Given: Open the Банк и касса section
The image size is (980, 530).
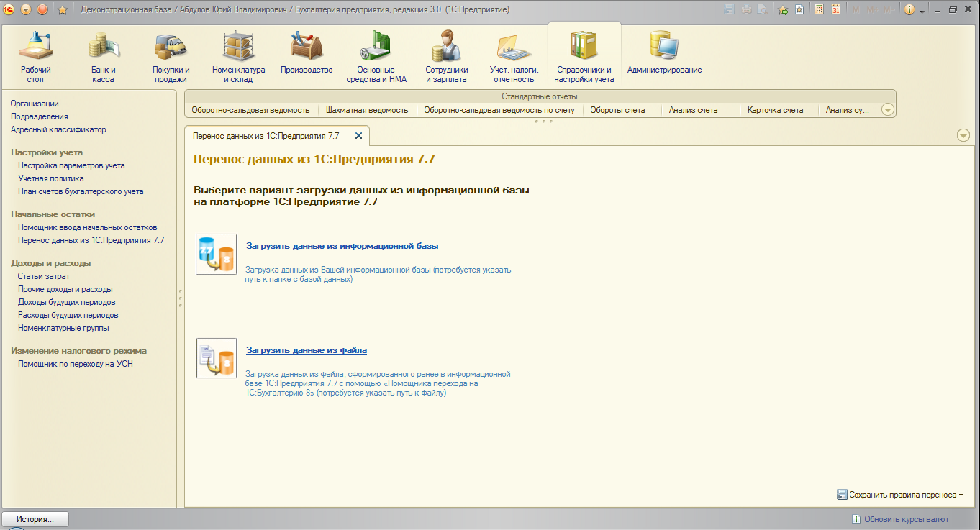Looking at the screenshot, I should (x=104, y=57).
